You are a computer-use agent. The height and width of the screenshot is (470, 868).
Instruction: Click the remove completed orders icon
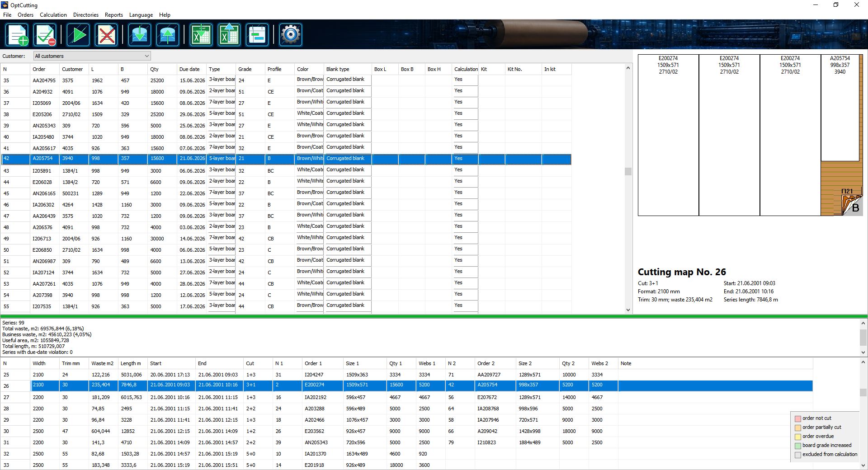point(46,35)
